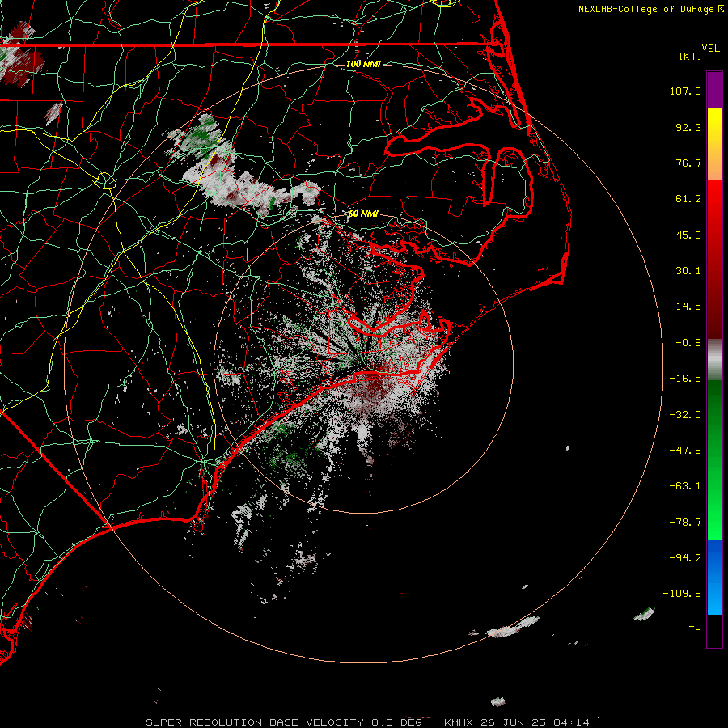Screen dimensions: 728x728
Task: Pick the purple segment of the color bar
Action: (x=714, y=90)
